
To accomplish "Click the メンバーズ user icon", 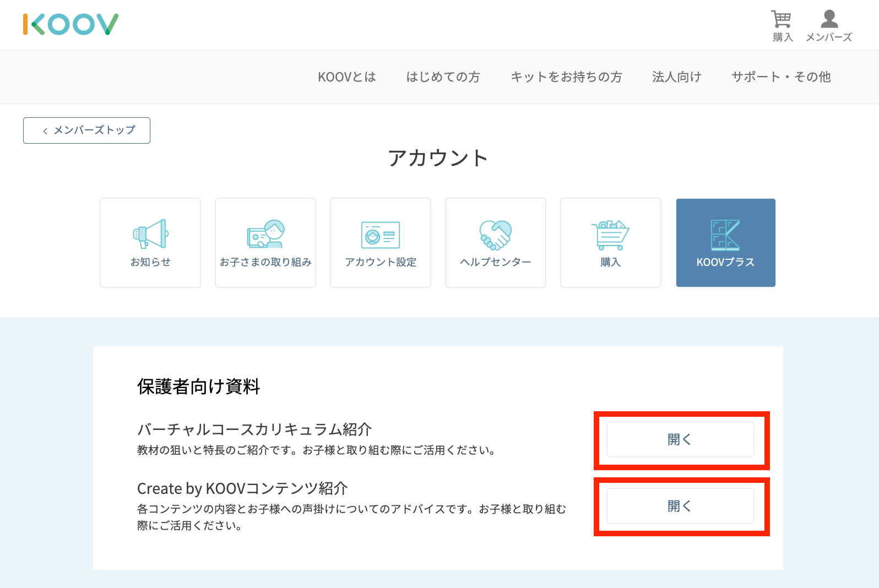I will [x=829, y=26].
